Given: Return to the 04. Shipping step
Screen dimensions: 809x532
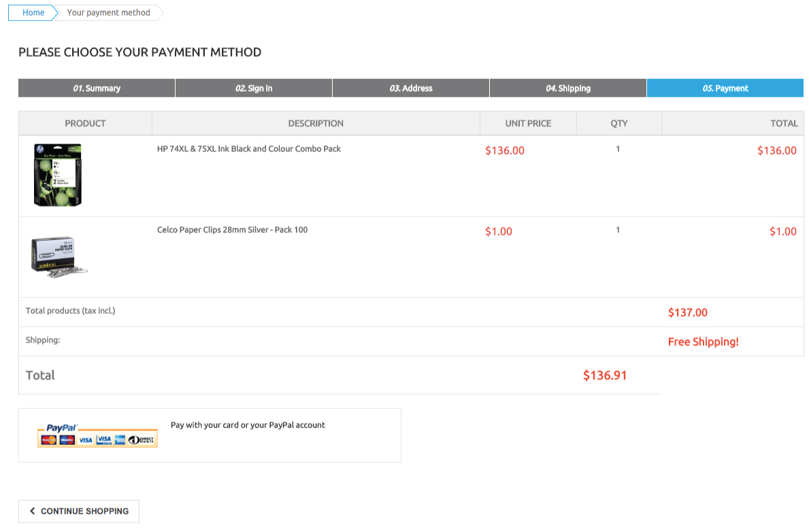Looking at the screenshot, I should [567, 88].
